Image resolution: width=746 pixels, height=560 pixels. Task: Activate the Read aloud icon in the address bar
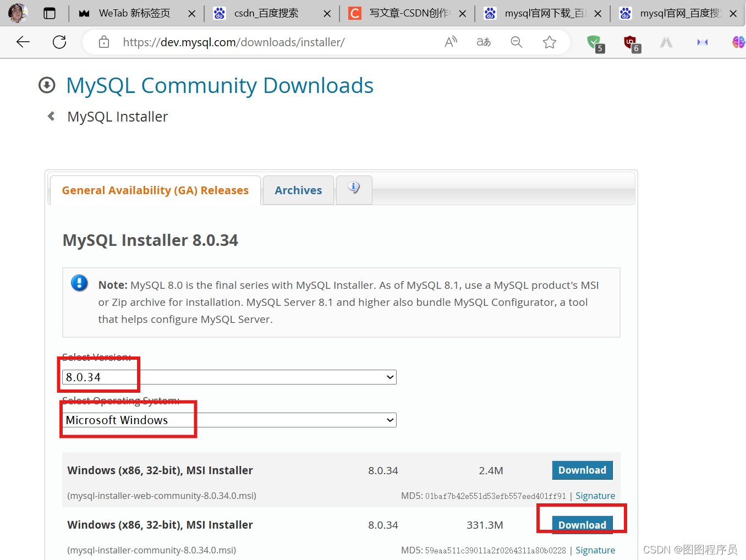click(451, 42)
